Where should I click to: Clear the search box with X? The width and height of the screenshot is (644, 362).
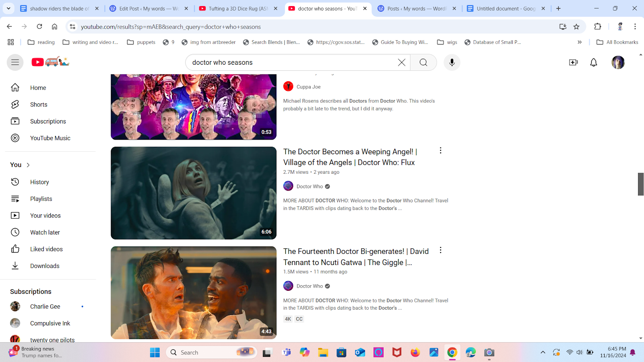402,62
